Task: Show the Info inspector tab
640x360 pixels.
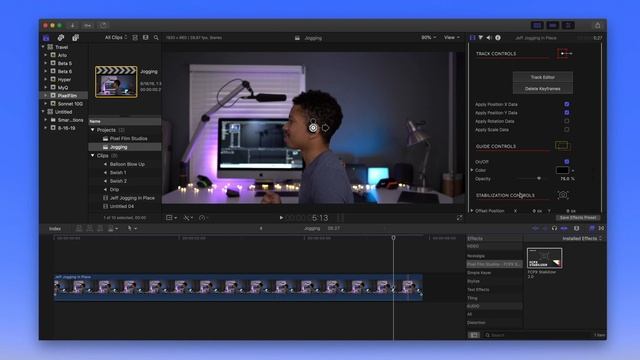Action: [498, 38]
